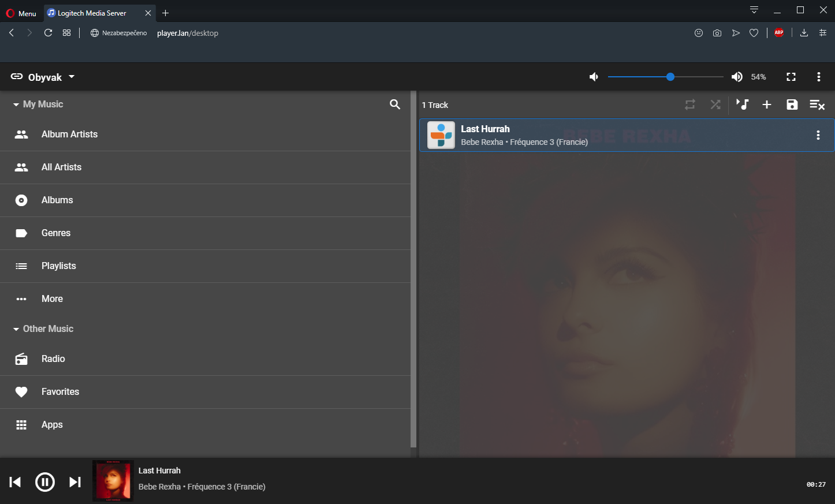Open browser downloads icon
The image size is (835, 504).
coord(804,33)
